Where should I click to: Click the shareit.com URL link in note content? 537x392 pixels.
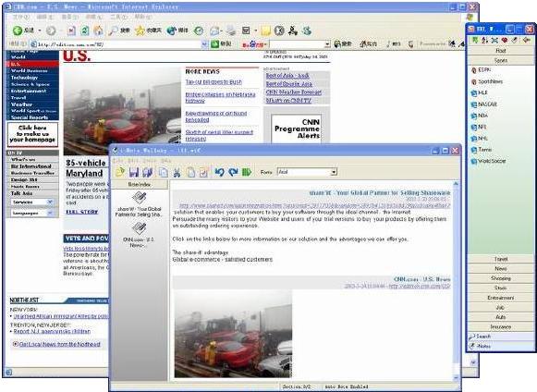point(314,205)
